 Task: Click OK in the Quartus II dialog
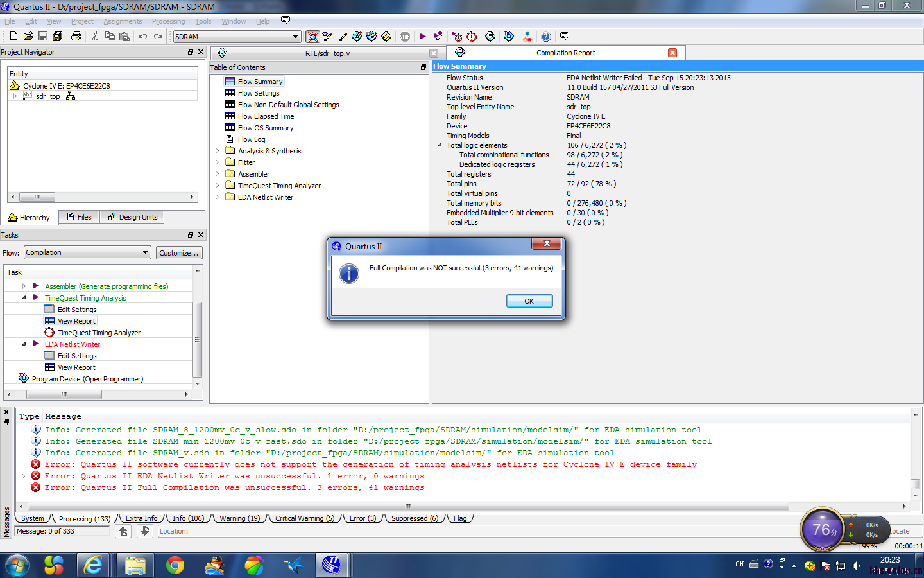529,301
